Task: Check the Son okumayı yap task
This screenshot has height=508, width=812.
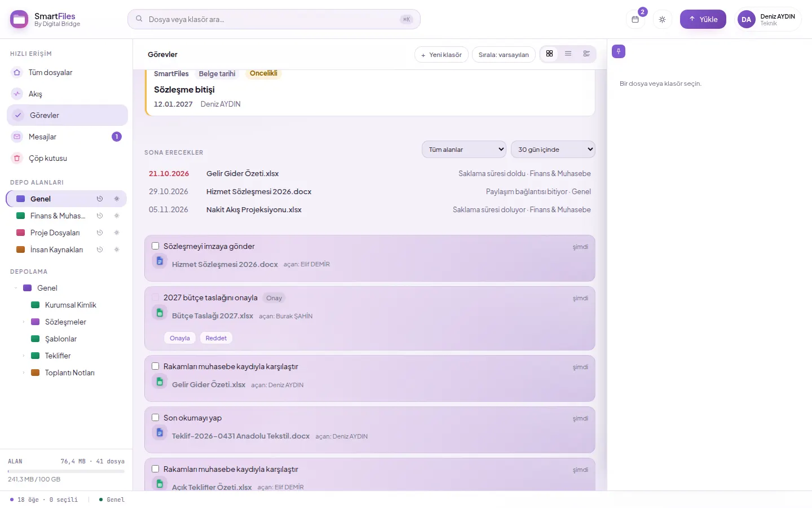Action: pyautogui.click(x=156, y=418)
